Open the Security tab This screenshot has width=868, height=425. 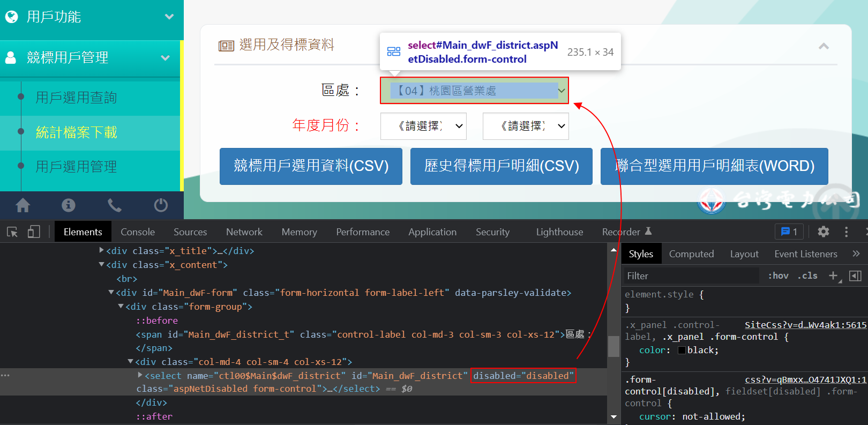pos(492,232)
